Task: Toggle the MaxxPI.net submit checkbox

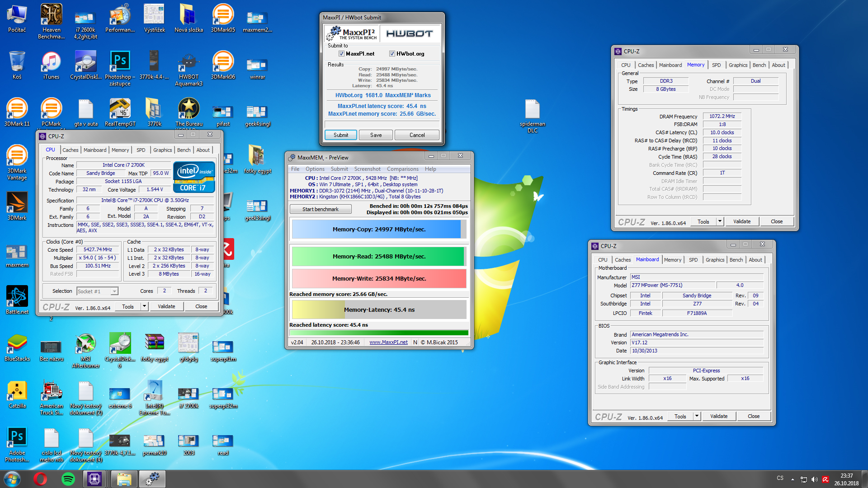Action: pos(341,54)
